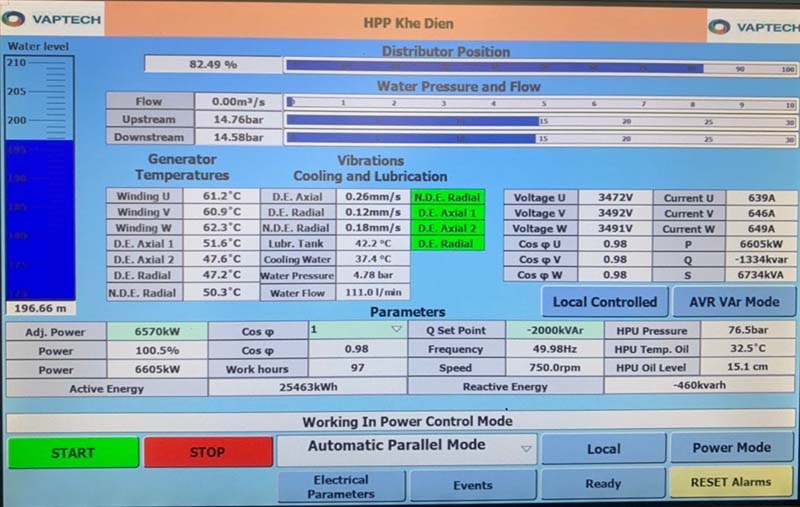Click the Q Set Point -2000kVAr field
The width and height of the screenshot is (800, 507).
555,331
